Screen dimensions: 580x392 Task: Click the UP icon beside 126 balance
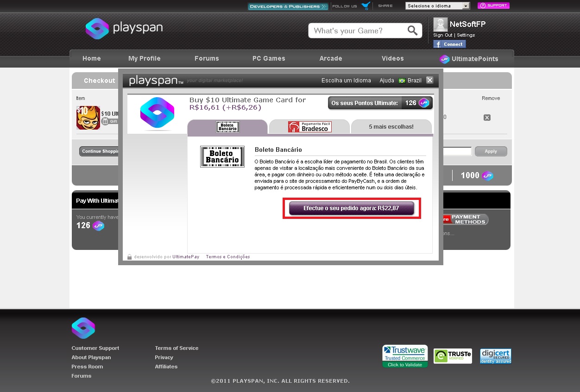coord(98,226)
